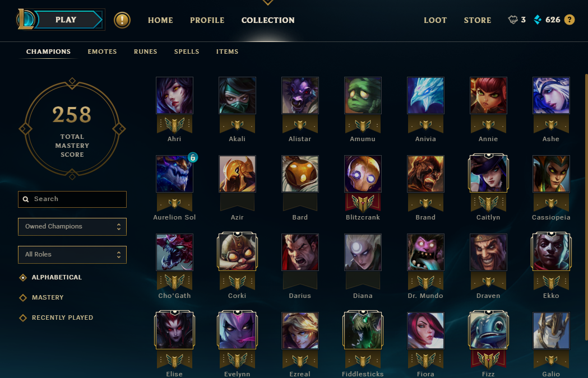The height and width of the screenshot is (378, 588).
Task: Click the champion list vertical scrollbar
Action: coord(586,208)
